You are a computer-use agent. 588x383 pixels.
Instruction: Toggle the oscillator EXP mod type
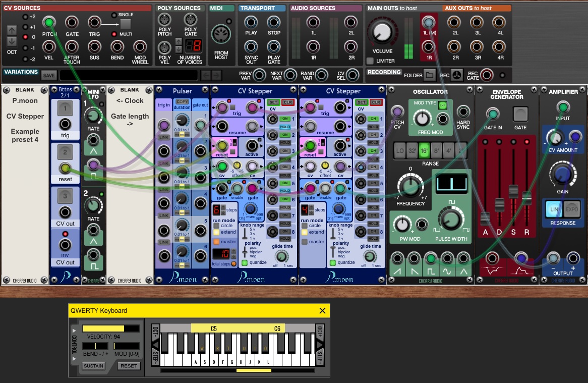(x=443, y=105)
